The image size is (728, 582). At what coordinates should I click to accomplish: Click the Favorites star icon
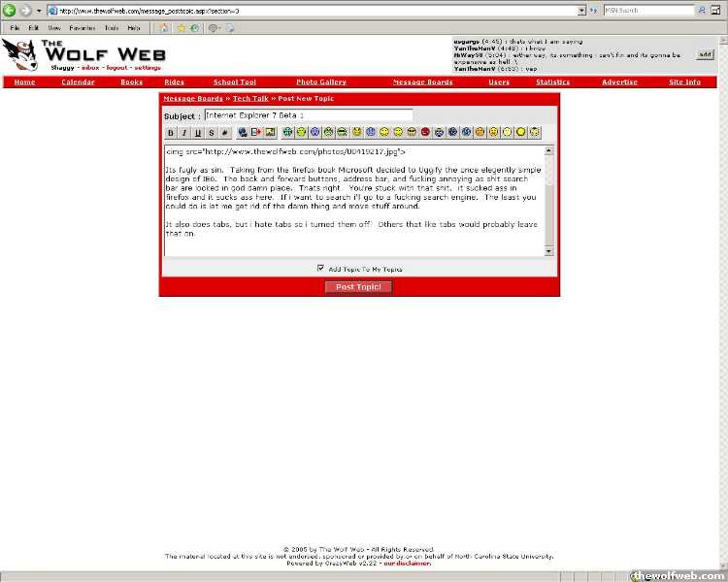pos(181,28)
